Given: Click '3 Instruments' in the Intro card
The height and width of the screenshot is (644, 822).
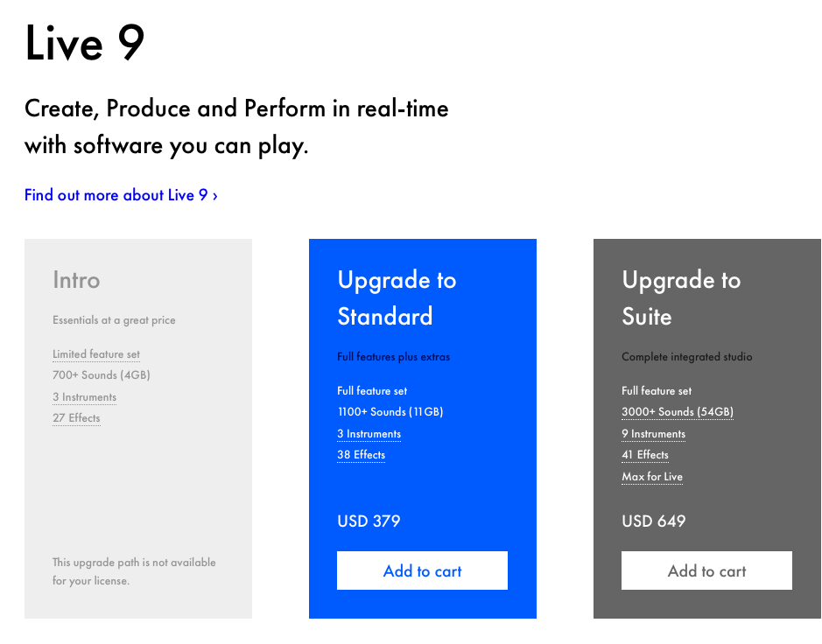Looking at the screenshot, I should (84, 397).
